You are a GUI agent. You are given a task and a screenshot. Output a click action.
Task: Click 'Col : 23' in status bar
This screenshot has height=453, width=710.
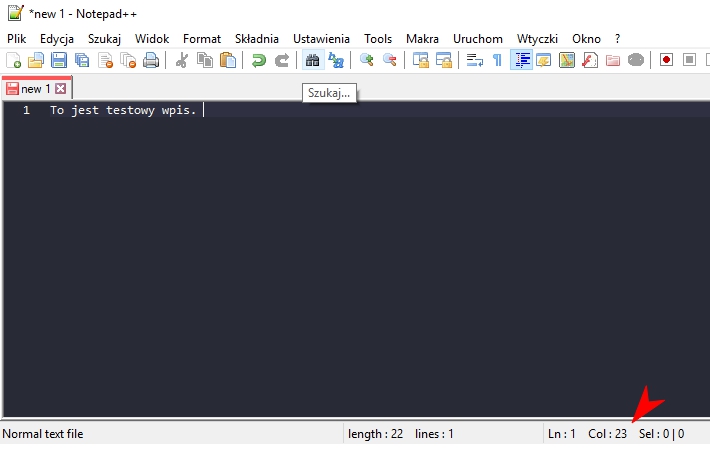pos(607,434)
